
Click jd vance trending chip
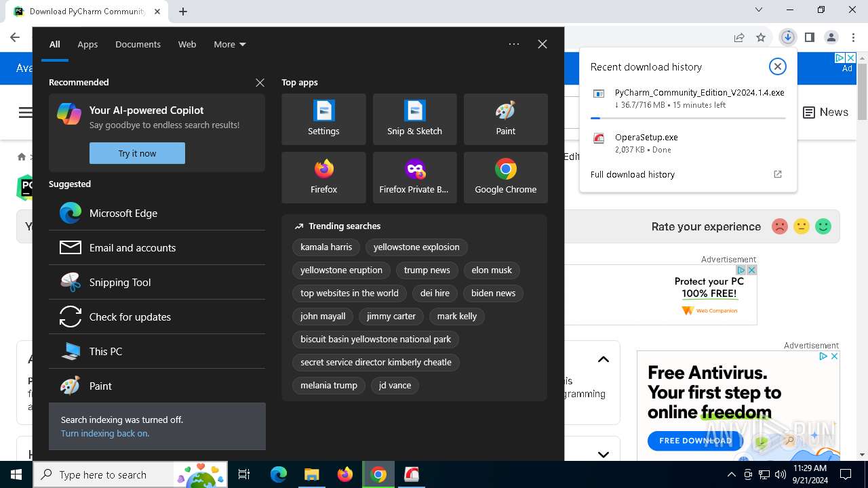click(395, 385)
